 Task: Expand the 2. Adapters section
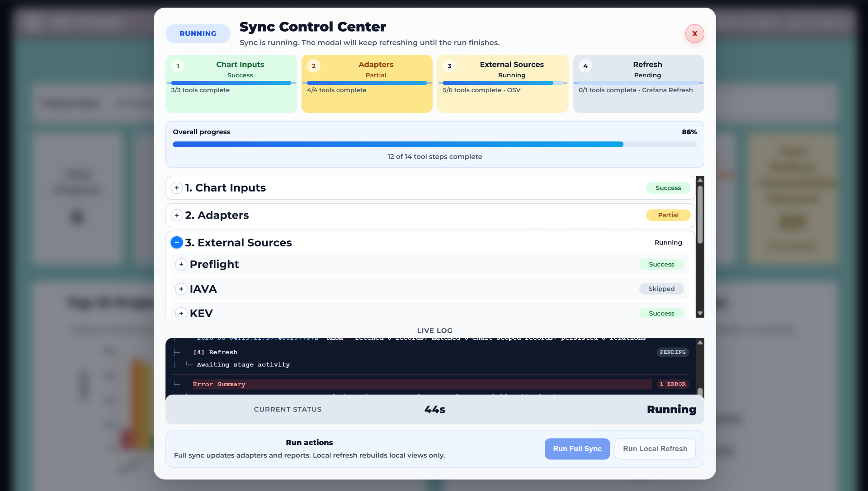tap(177, 215)
